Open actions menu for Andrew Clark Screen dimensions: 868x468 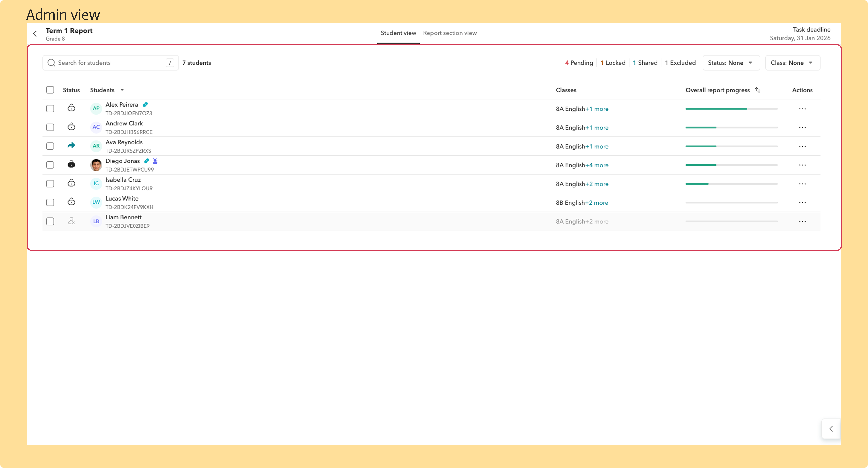(802, 128)
